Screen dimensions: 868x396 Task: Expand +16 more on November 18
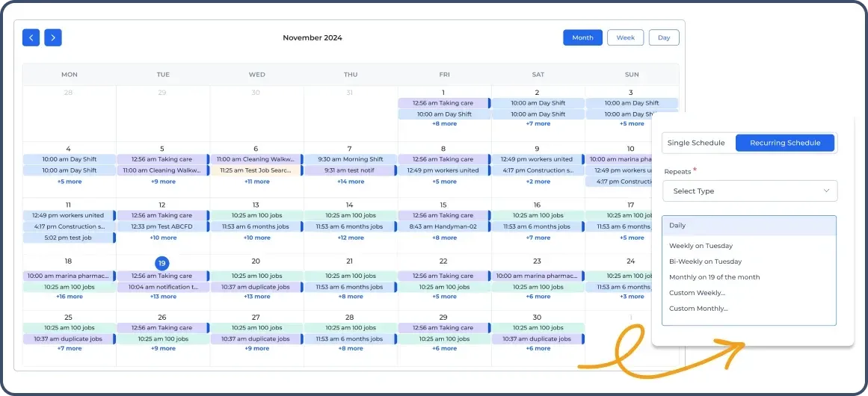pos(69,297)
